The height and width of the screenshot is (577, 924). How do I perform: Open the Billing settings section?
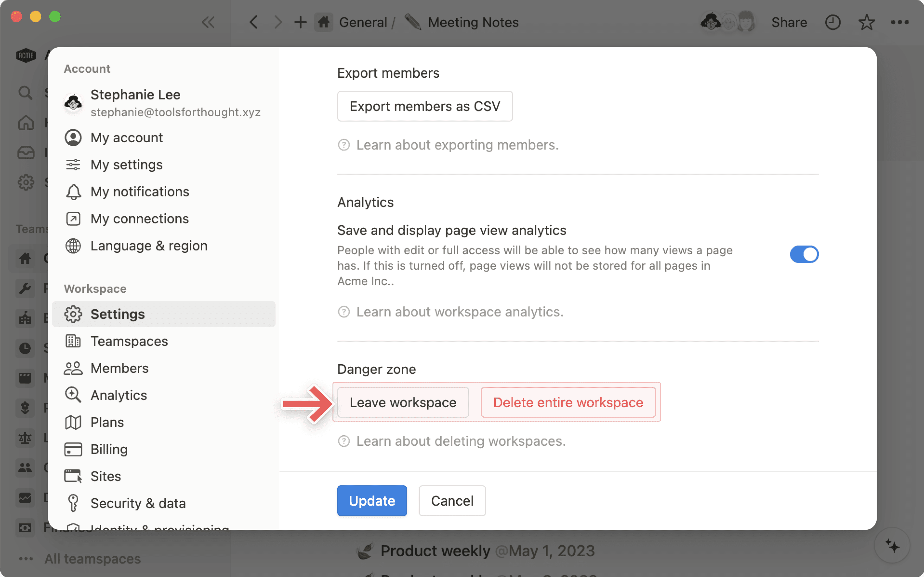[x=109, y=449]
